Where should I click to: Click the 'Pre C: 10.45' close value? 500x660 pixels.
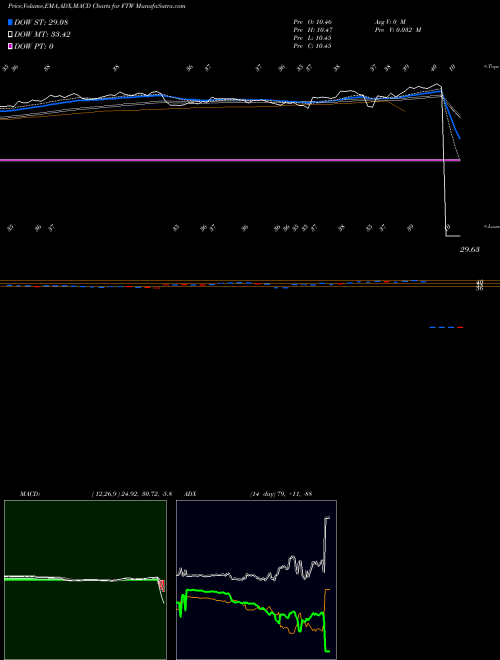[312, 46]
